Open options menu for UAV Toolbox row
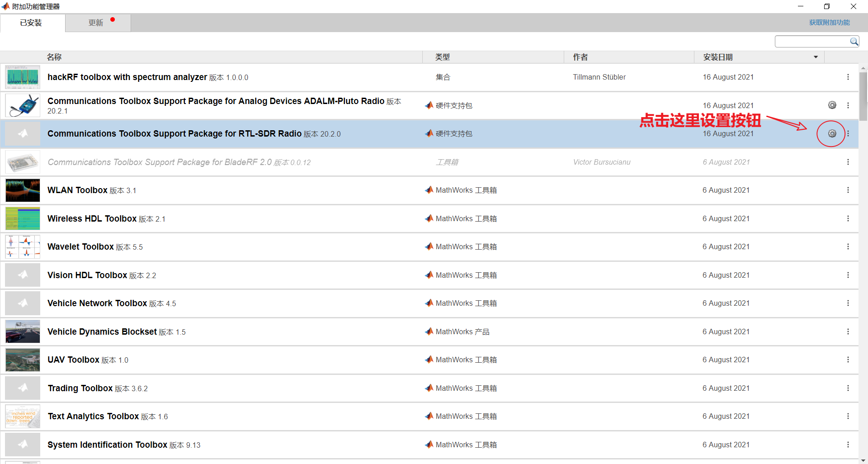The image size is (868, 464). click(848, 360)
